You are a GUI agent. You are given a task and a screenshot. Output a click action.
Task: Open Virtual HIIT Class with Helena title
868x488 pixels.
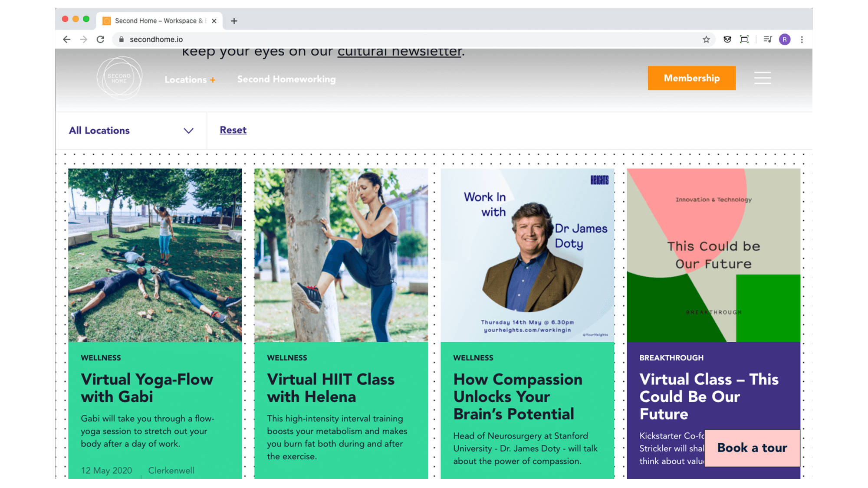pos(330,388)
